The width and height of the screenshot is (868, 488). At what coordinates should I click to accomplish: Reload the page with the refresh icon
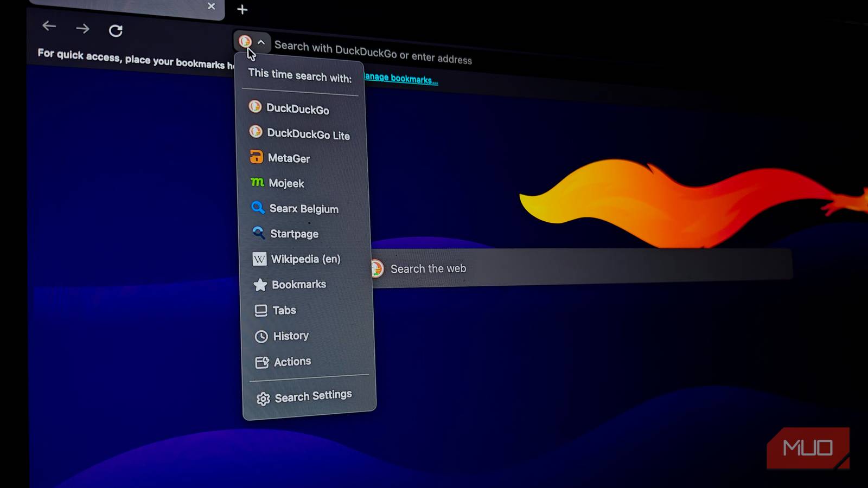(x=116, y=31)
